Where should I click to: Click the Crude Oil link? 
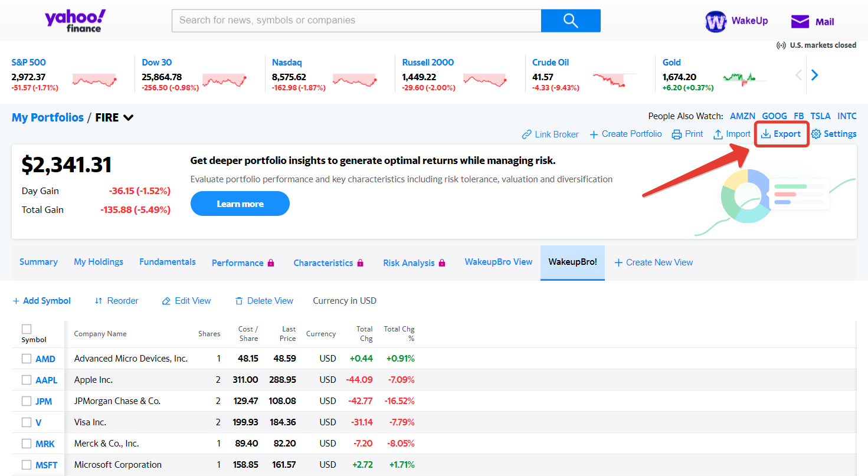coord(551,63)
